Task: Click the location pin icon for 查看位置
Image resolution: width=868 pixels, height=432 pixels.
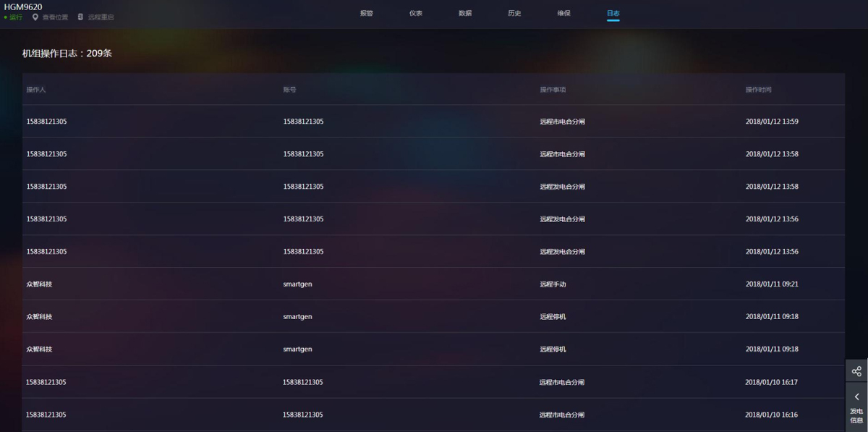Action: [x=35, y=17]
